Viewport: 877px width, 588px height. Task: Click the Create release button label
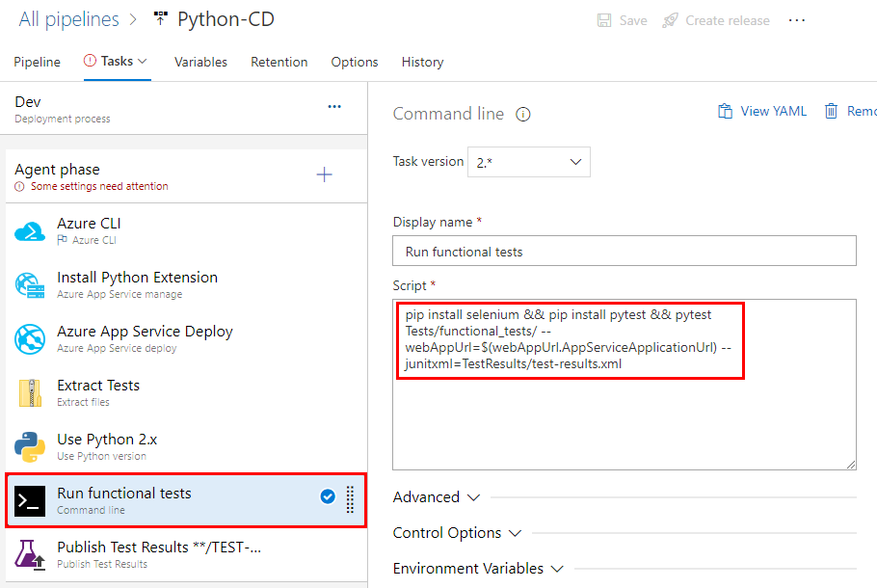(x=728, y=20)
